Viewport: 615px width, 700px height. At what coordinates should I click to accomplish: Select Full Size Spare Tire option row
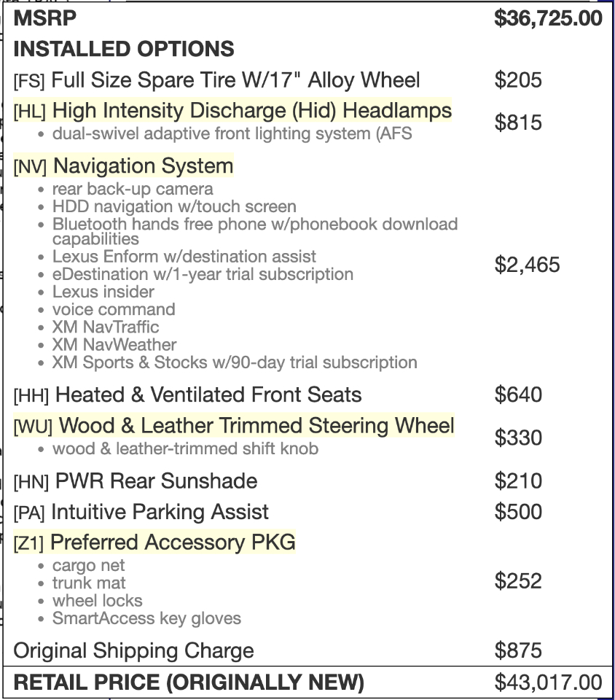coord(217,79)
